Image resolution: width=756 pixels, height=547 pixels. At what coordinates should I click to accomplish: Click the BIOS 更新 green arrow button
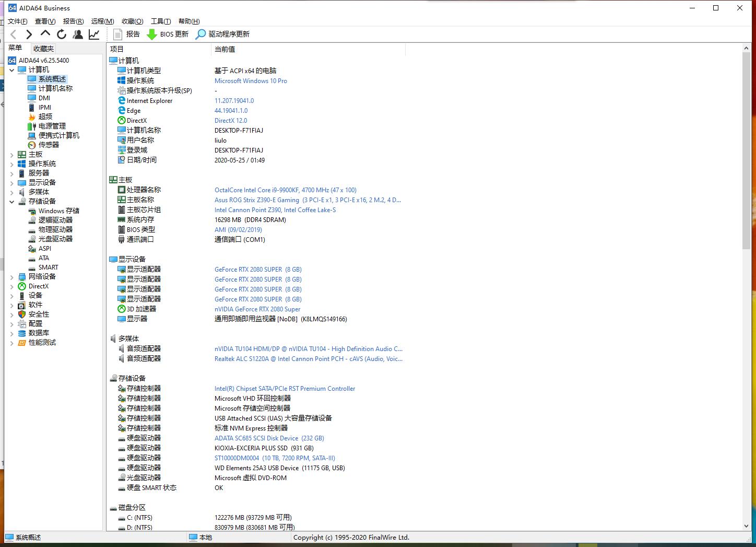coord(167,34)
